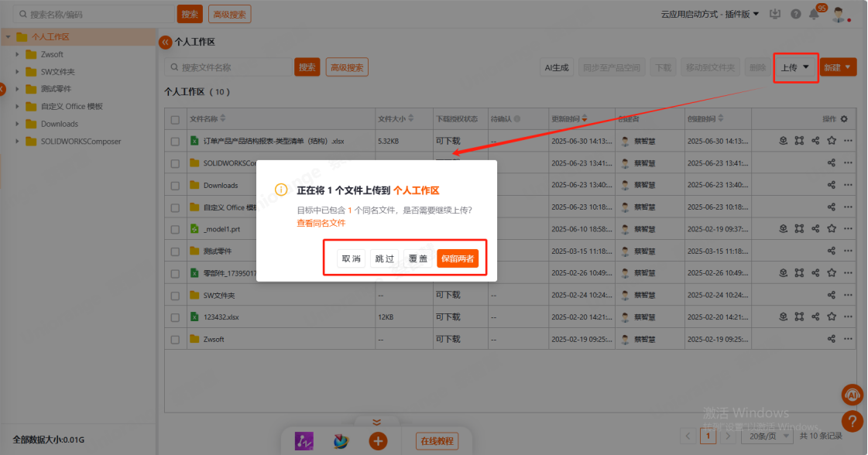Tick checkbox for _model1.prt row
The height and width of the screenshot is (455, 868).
(x=175, y=230)
